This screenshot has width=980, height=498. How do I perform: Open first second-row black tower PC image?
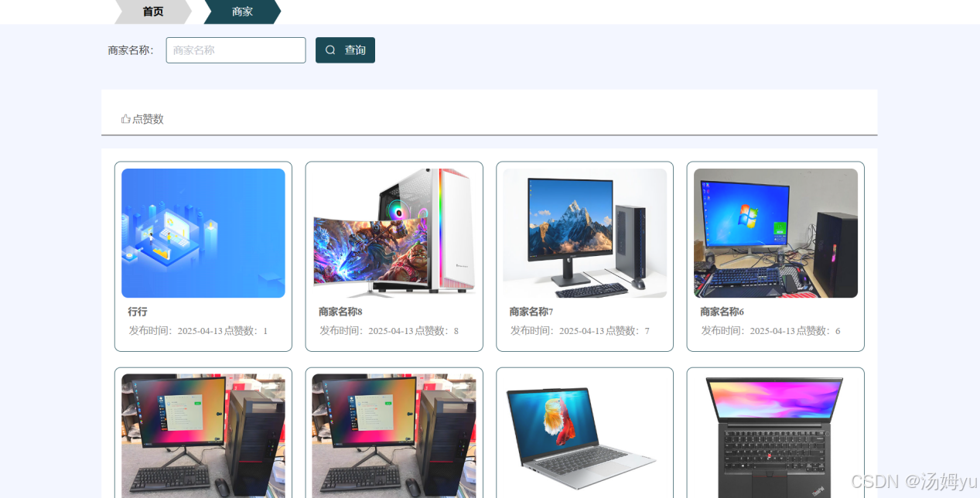(203, 436)
